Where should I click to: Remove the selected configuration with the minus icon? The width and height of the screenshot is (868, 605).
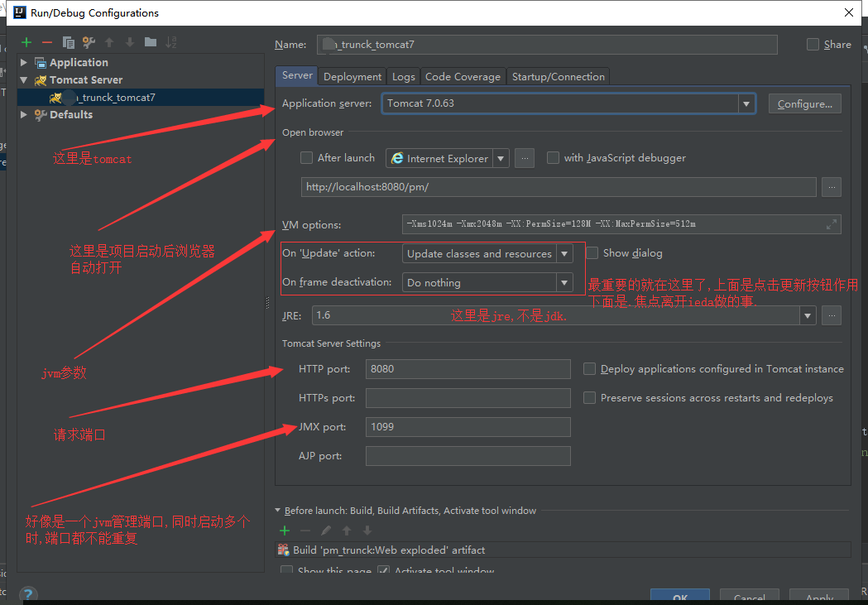(x=47, y=42)
